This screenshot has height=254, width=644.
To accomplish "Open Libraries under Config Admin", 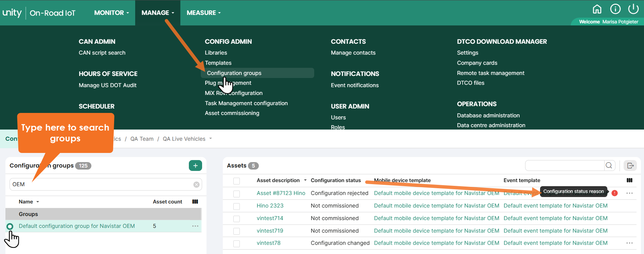I will 216,53.
